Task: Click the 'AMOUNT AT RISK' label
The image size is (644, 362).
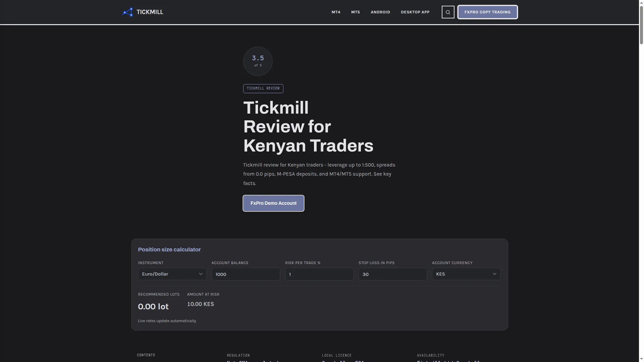Action: (x=203, y=294)
